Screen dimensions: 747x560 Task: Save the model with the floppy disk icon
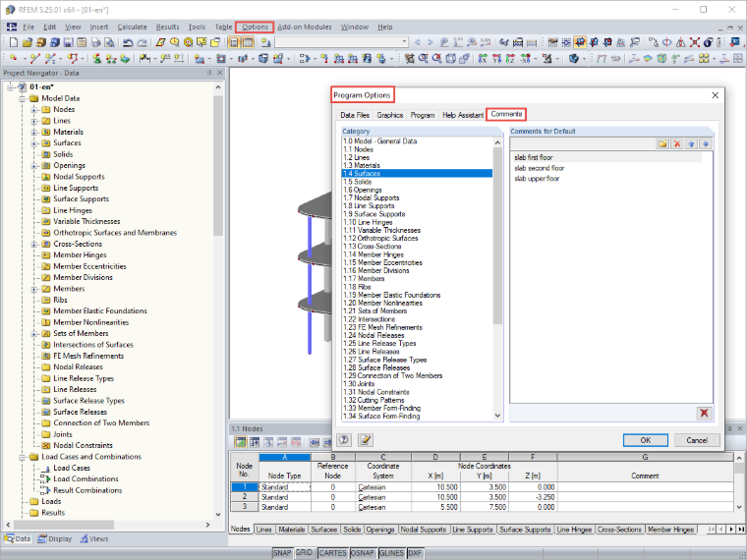[68, 43]
